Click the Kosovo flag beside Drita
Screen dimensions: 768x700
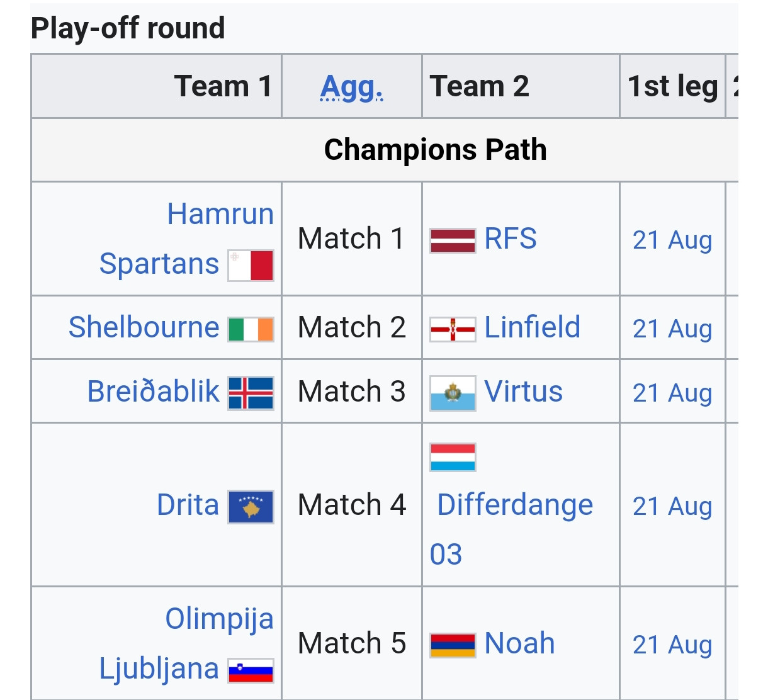tap(251, 507)
